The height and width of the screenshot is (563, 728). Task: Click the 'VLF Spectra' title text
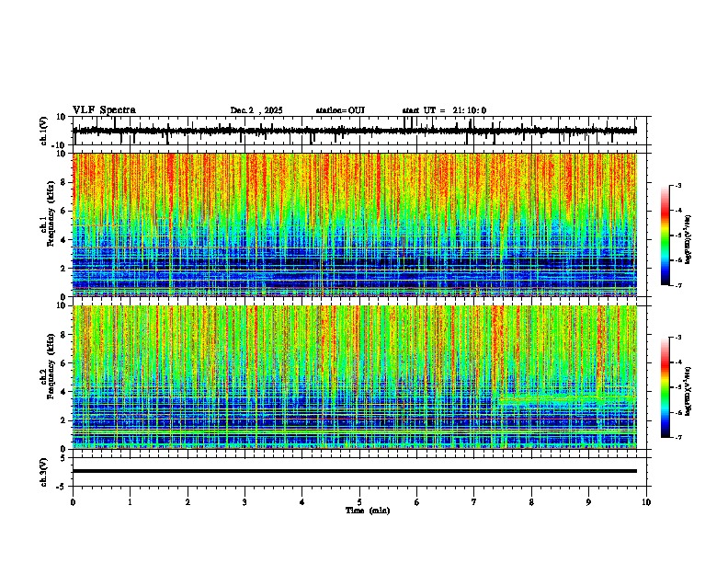(x=104, y=110)
